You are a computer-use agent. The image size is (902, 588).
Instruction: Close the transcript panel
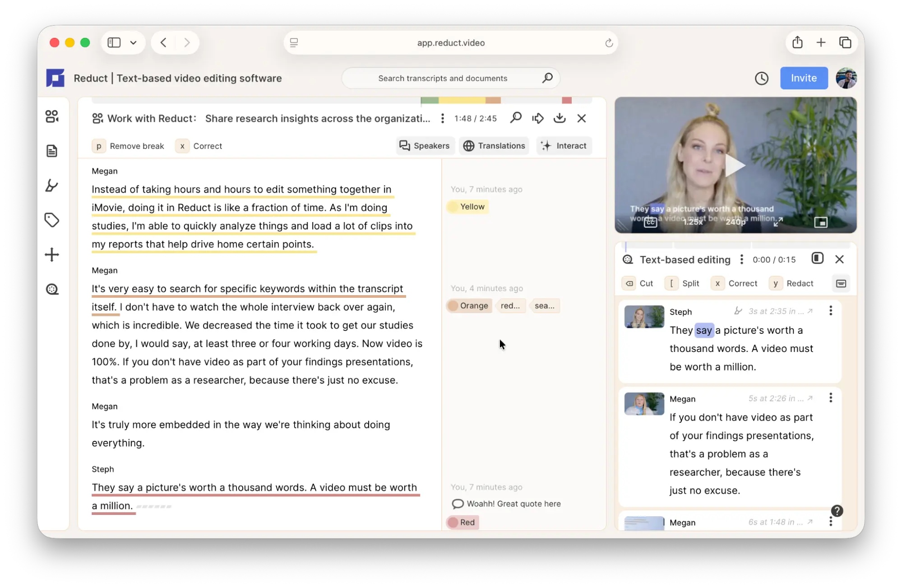tap(582, 118)
